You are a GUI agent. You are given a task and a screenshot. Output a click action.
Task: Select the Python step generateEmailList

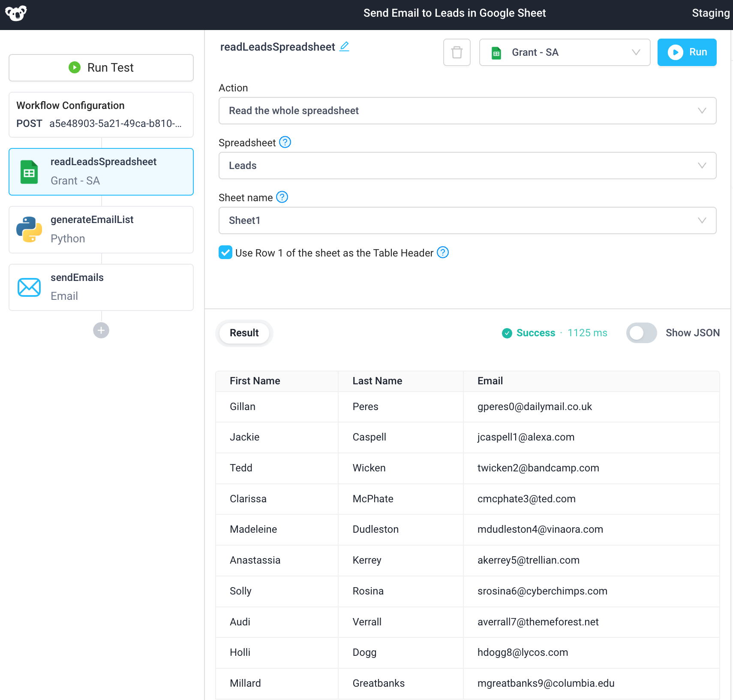tap(101, 229)
